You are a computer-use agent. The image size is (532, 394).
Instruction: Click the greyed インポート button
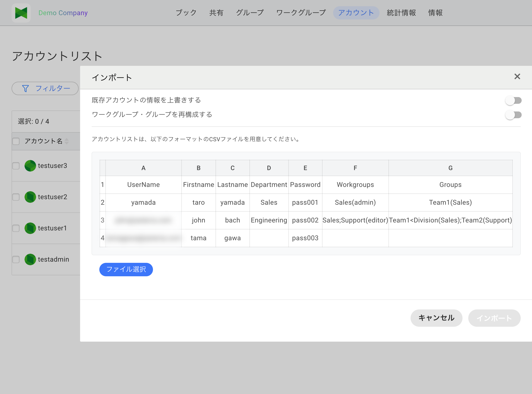(x=494, y=318)
